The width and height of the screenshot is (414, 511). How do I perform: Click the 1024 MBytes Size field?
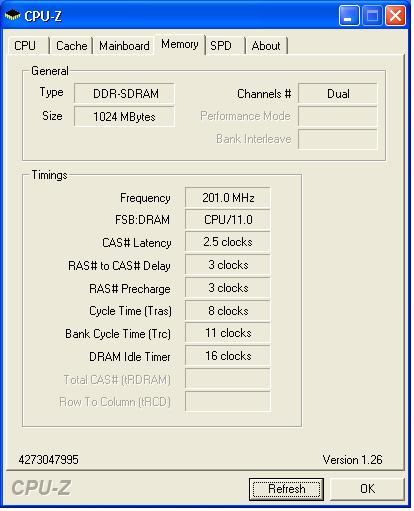tap(124, 117)
